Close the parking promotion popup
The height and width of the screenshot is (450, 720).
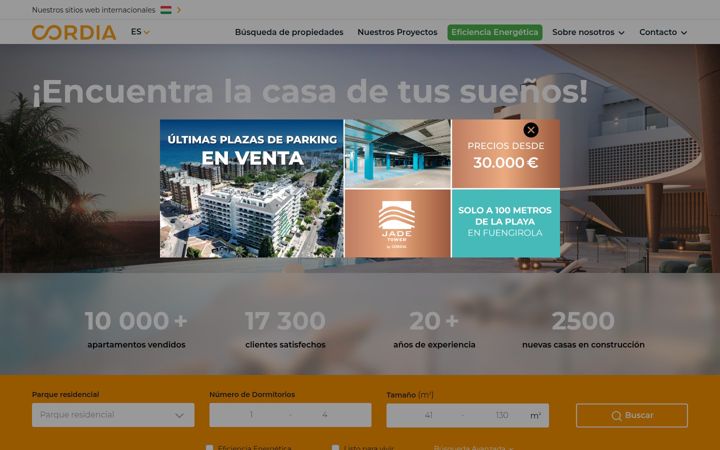click(531, 130)
